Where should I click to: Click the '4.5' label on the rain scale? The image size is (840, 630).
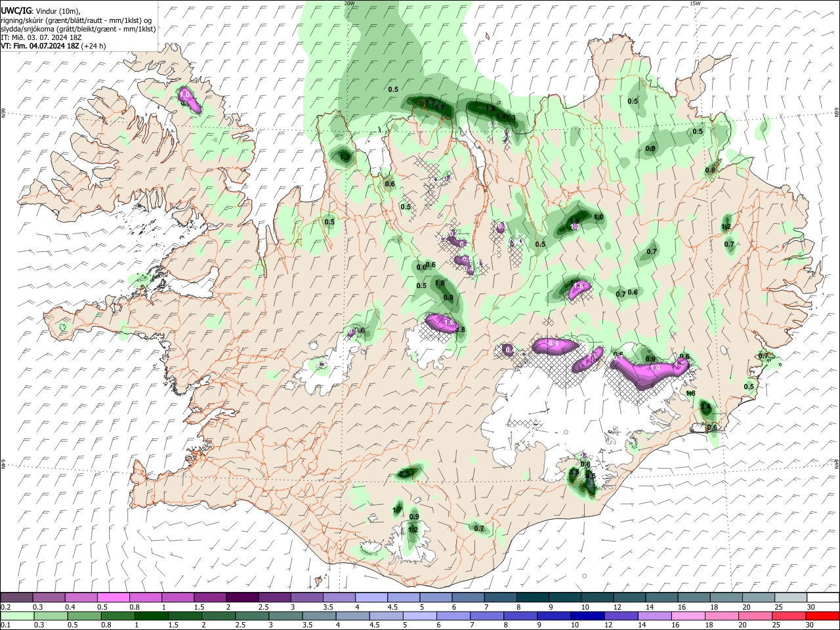tap(374, 625)
